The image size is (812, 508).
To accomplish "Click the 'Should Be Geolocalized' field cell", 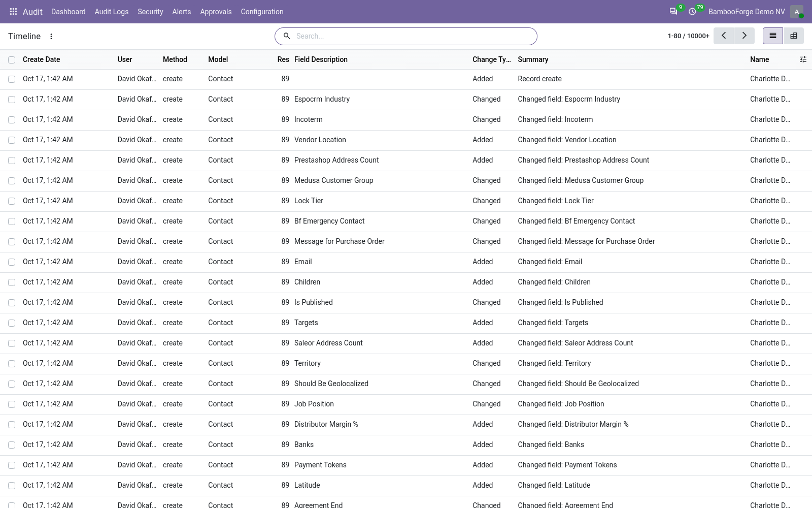I will [331, 384].
